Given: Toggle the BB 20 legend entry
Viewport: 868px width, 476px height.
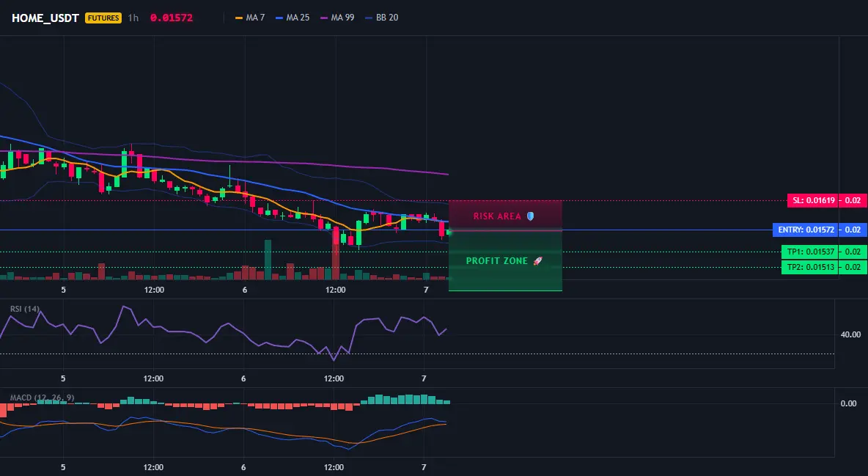Looking at the screenshot, I should (x=382, y=18).
